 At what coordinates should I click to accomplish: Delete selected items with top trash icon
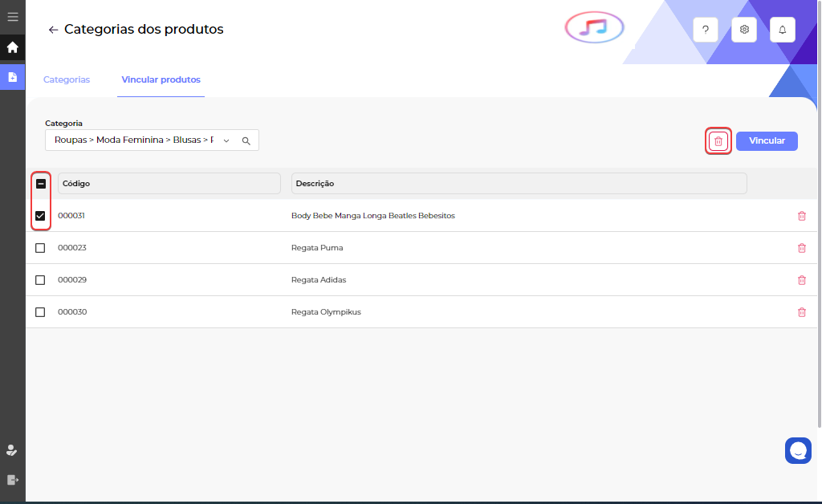[x=718, y=141]
